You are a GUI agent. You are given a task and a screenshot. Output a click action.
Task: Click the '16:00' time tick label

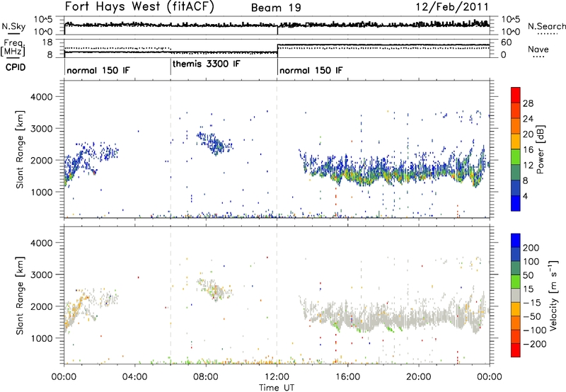pos(347,377)
